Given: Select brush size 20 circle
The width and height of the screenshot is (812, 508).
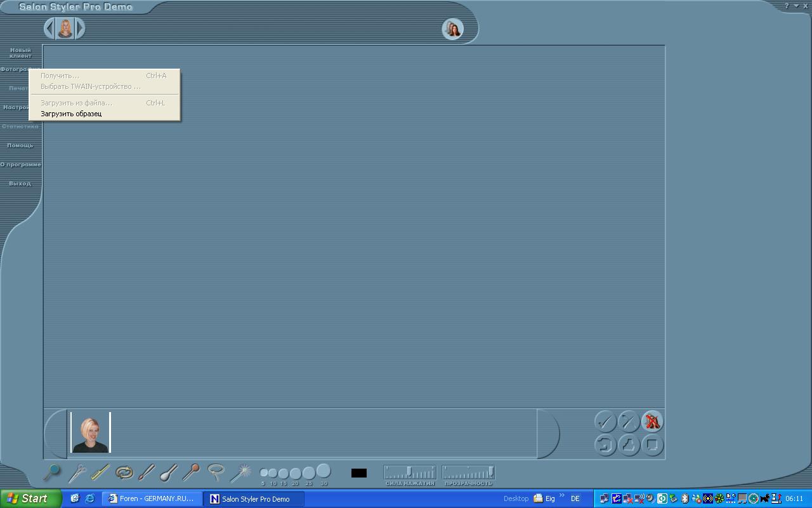Looking at the screenshot, I should click(x=295, y=473).
